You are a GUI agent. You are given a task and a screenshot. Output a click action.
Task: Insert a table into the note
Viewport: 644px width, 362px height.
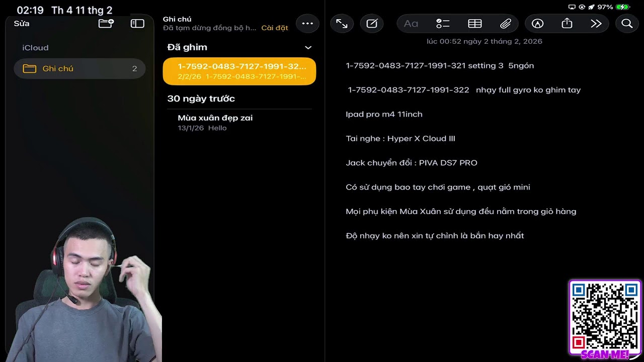pyautogui.click(x=475, y=24)
